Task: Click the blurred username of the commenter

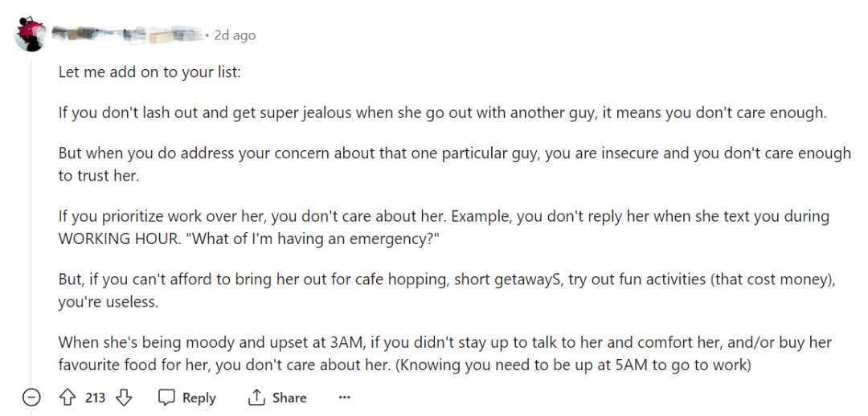Action: (127, 35)
